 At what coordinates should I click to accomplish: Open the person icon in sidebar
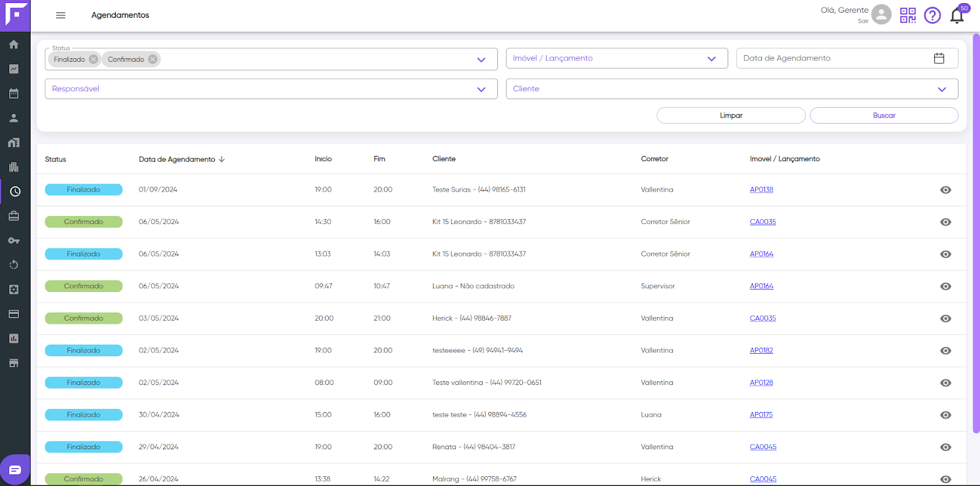point(13,118)
